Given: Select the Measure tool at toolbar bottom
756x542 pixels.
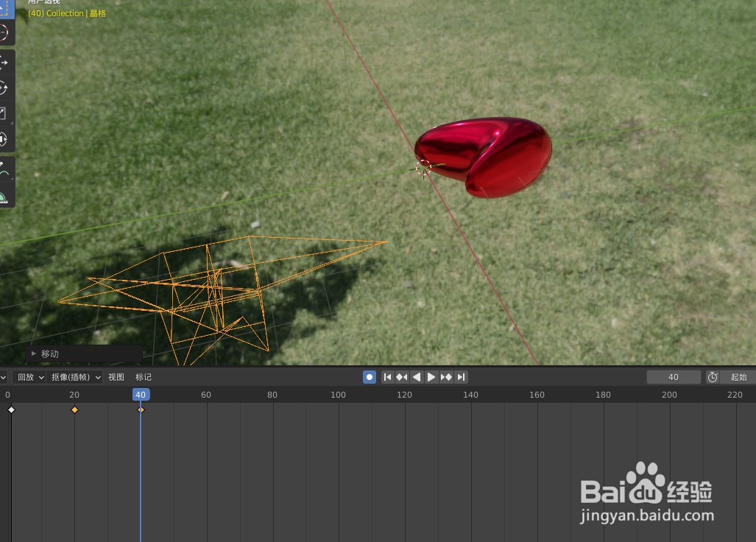Looking at the screenshot, I should pyautogui.click(x=8, y=197).
